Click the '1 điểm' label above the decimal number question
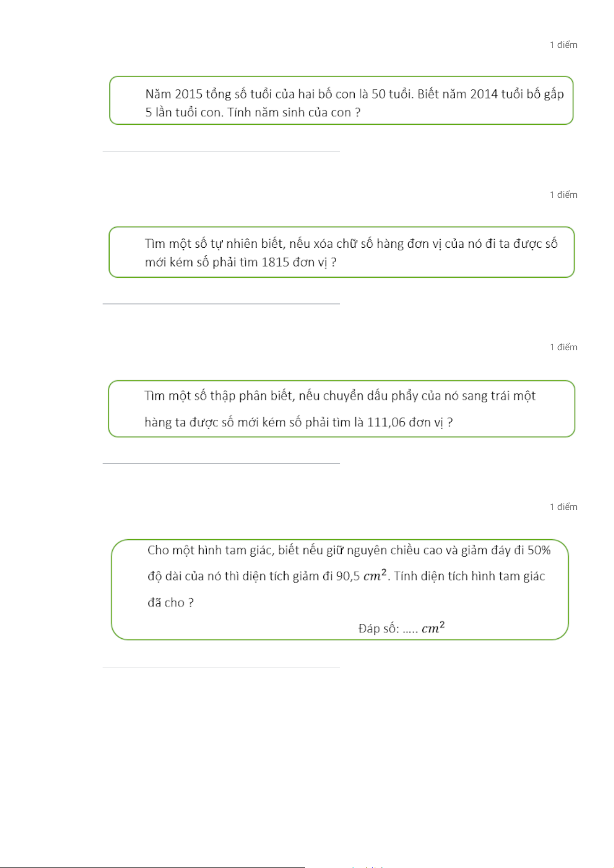This screenshot has width=614, height=868. pyautogui.click(x=563, y=347)
